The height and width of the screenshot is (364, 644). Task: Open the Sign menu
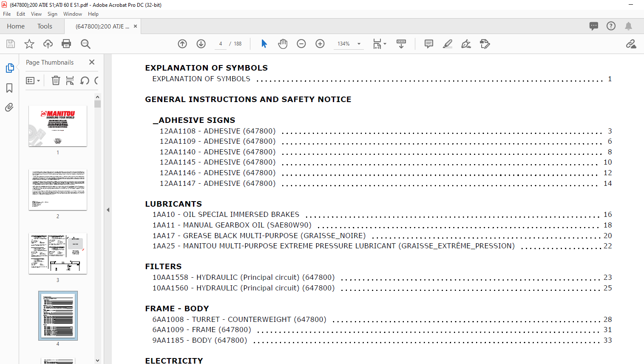(52, 14)
